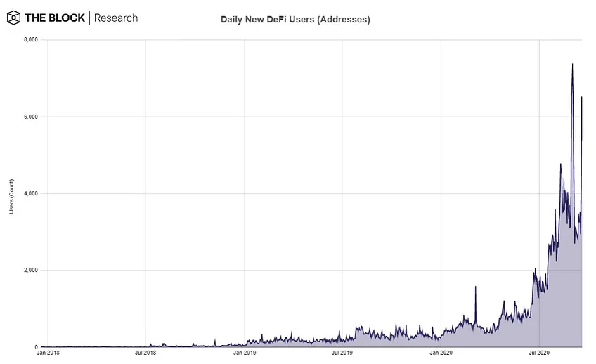
Task: Click the 0 y-axis label
Action: click(x=37, y=347)
